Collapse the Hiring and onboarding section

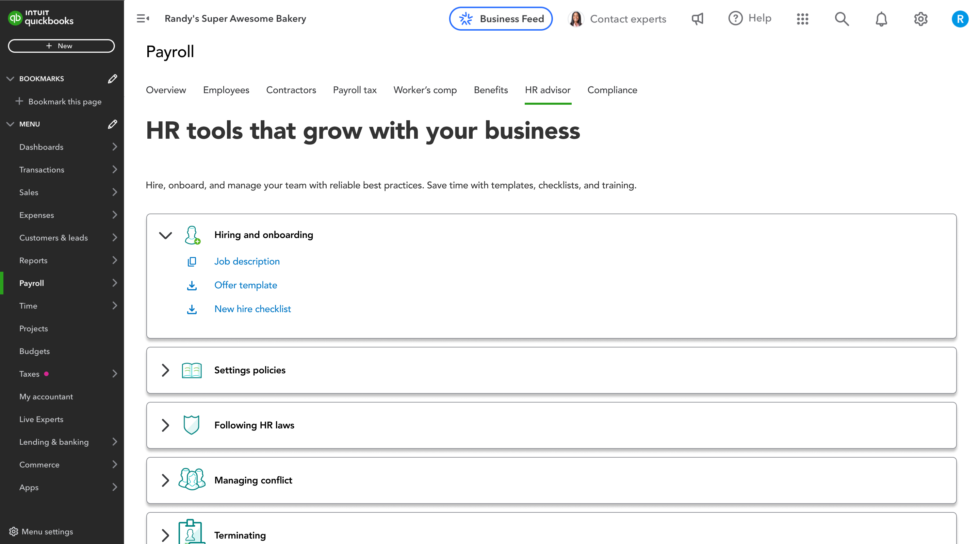click(165, 235)
